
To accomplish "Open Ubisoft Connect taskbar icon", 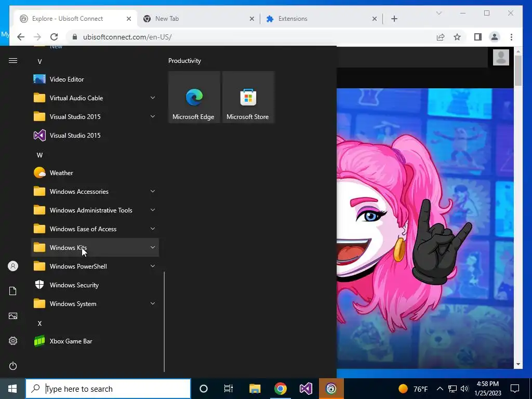I will coord(331,389).
